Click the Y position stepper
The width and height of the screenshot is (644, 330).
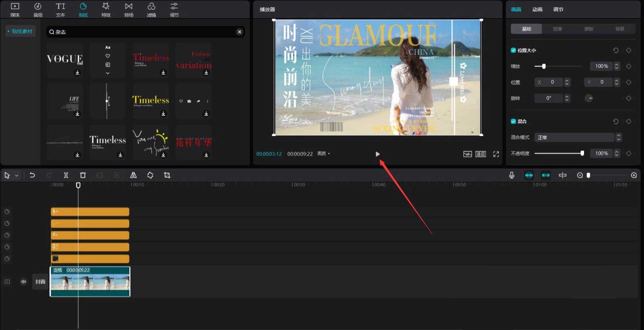(x=617, y=82)
